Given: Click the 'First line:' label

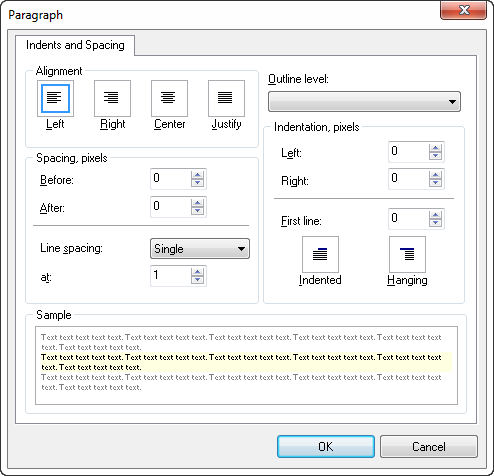Looking at the screenshot, I should point(301,221).
